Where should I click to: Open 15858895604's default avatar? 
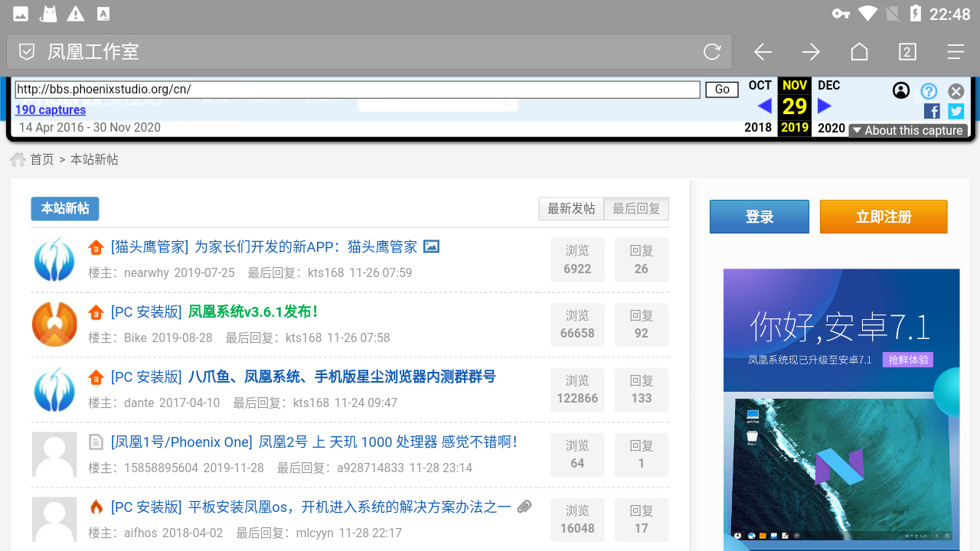pyautogui.click(x=54, y=455)
